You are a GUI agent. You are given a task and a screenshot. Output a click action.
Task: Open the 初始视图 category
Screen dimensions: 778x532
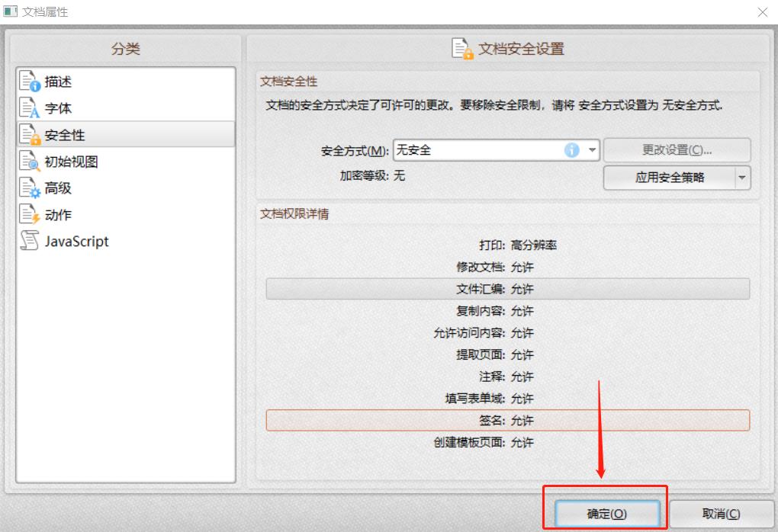[x=126, y=161]
